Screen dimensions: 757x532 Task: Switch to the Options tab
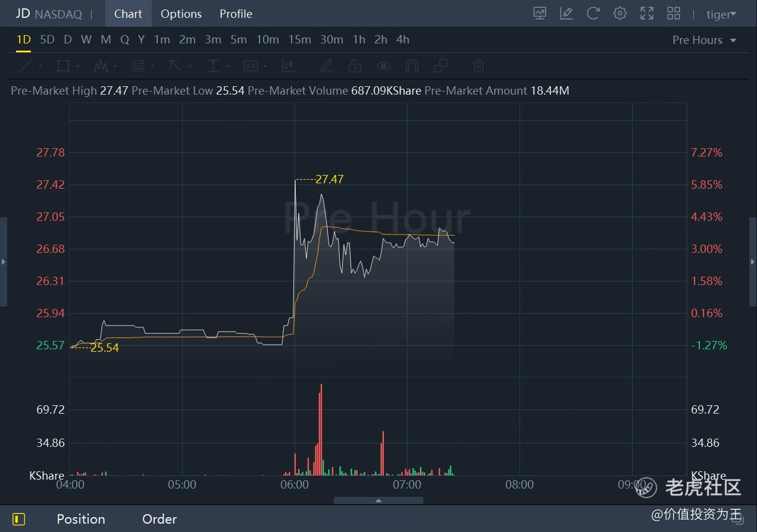[x=181, y=14]
